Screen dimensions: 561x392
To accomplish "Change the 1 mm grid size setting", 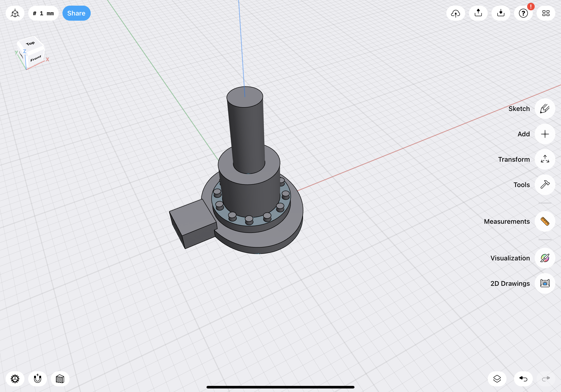I will click(x=43, y=13).
